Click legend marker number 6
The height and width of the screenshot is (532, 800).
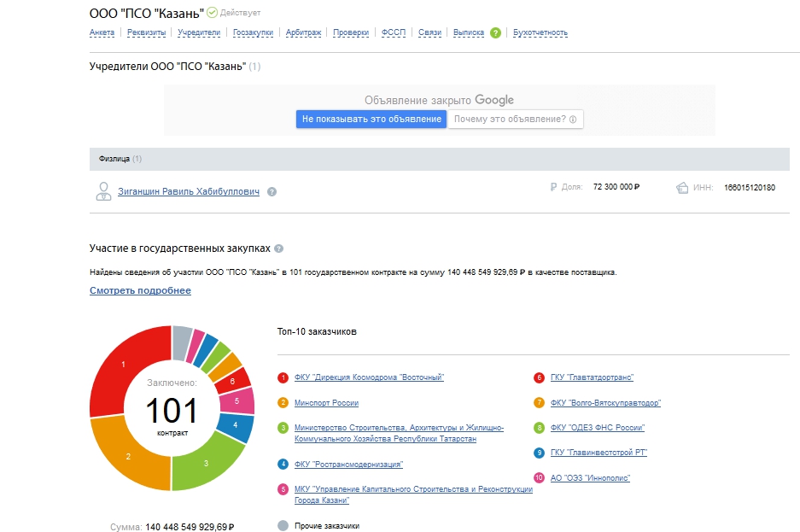pos(539,377)
